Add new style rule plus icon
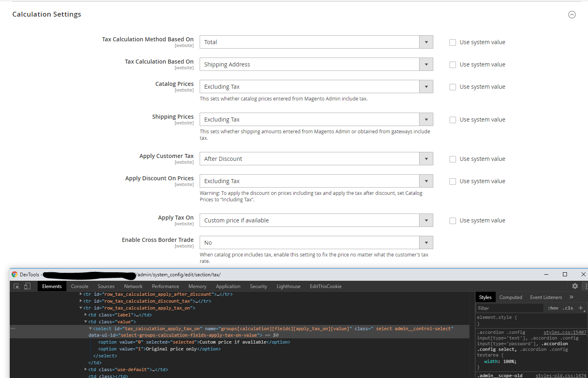The image size is (588, 378). (581, 308)
